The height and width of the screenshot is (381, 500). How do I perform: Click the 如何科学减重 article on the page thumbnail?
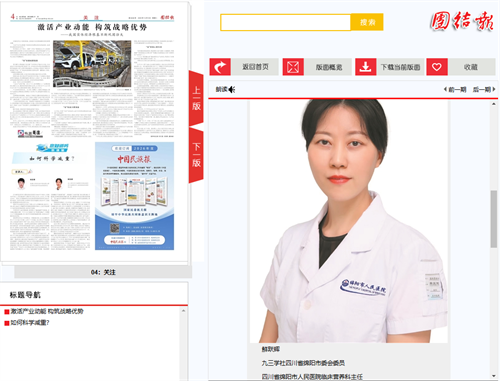click(x=50, y=196)
